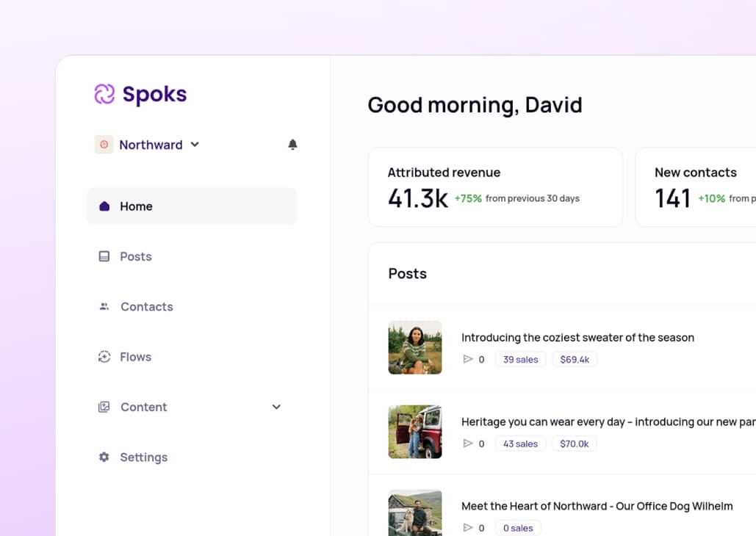Open Settings via the gear icon

[104, 457]
